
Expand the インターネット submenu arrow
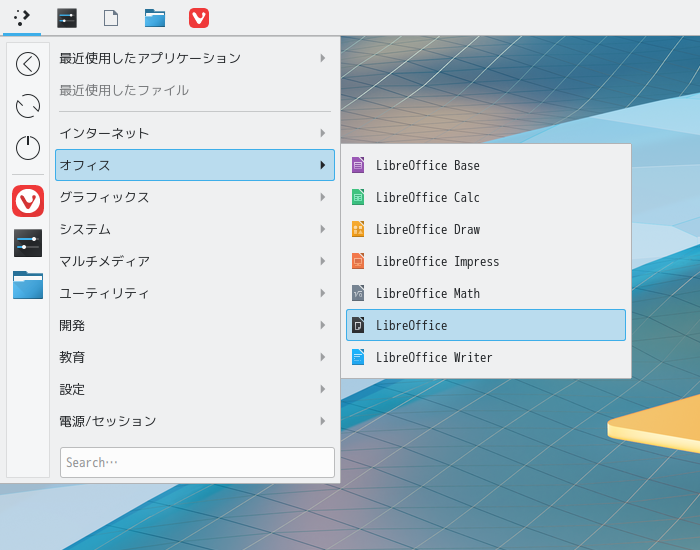pos(323,133)
